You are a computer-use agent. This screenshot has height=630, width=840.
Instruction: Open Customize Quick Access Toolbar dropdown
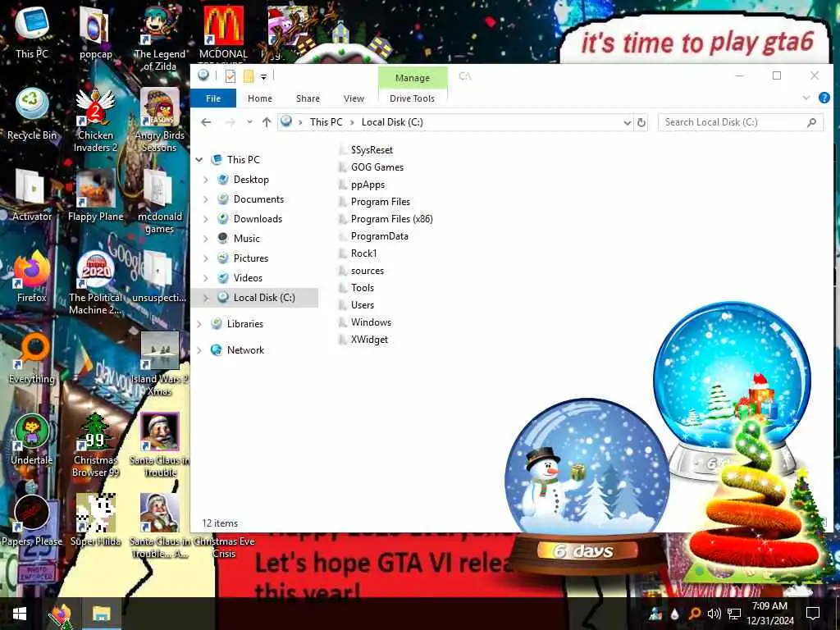(263, 77)
